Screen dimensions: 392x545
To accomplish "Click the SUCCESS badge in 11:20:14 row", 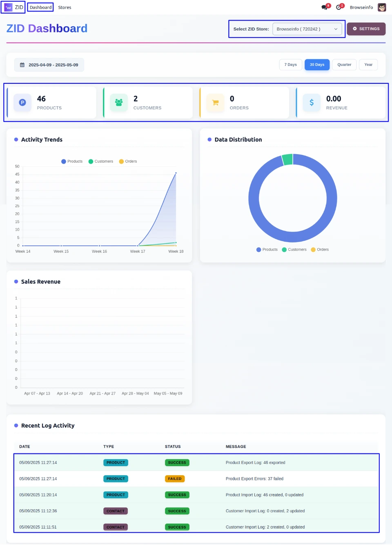I will (x=177, y=495).
